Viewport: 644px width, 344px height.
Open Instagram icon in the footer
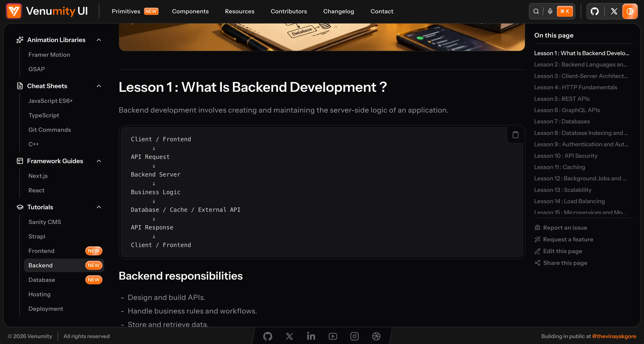(355, 336)
